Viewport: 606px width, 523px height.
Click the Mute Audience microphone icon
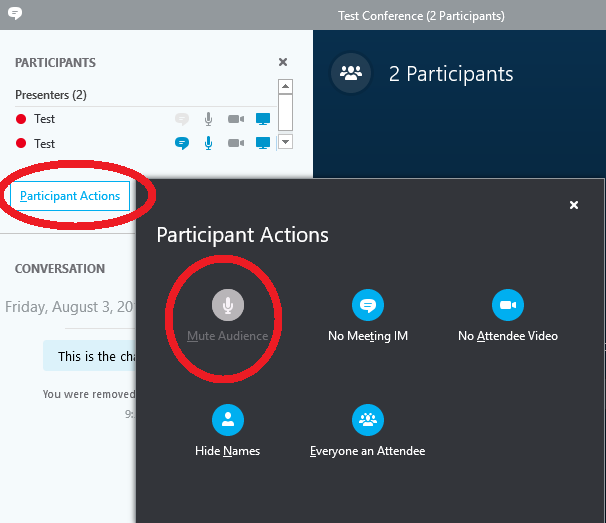pos(228,305)
